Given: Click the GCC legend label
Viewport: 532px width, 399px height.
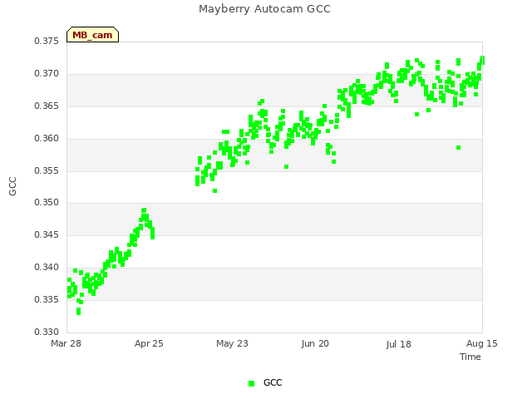Looking at the screenshot, I should click(273, 382).
